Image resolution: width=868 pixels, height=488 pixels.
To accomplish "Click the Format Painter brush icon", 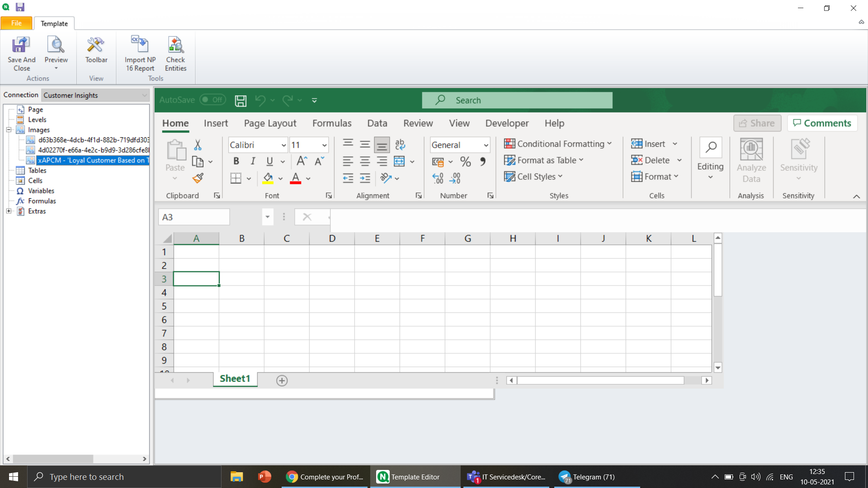I will pos(198,178).
